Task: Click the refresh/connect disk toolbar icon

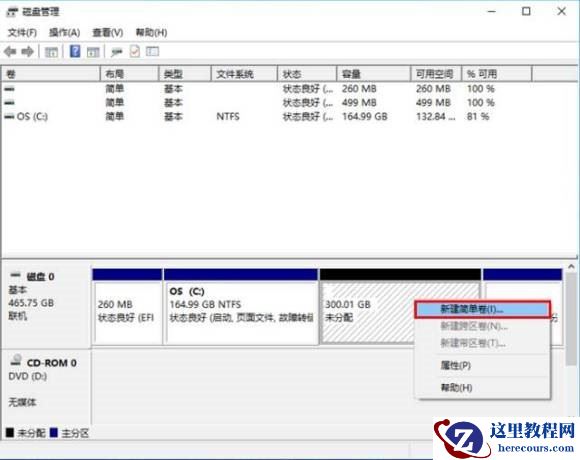Action: tap(117, 52)
